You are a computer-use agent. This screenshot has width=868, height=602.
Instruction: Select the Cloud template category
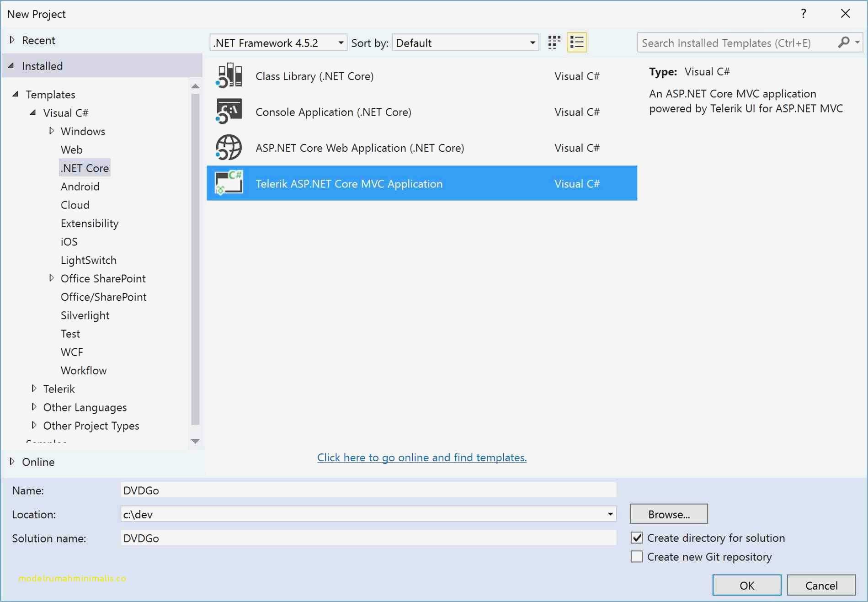coord(75,205)
